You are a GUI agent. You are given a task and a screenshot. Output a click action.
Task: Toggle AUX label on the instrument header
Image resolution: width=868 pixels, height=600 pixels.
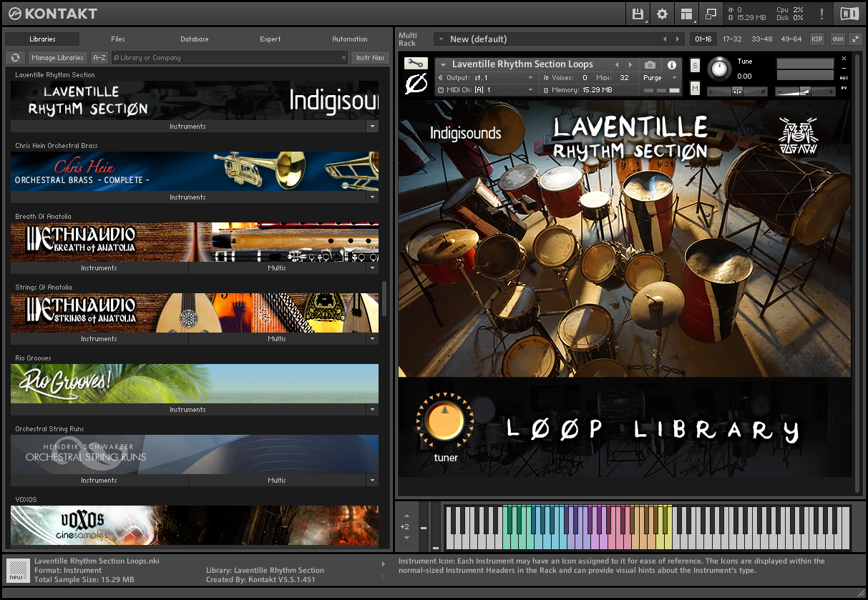(x=844, y=77)
